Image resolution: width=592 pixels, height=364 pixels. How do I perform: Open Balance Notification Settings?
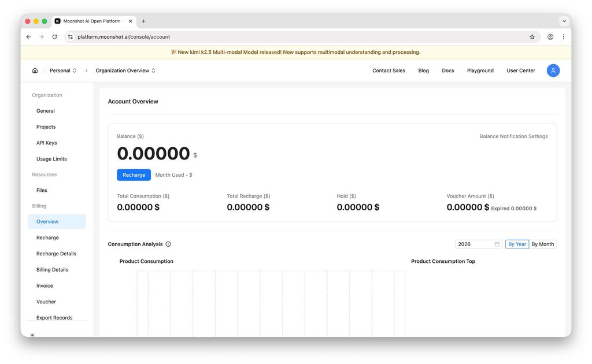[x=513, y=136]
